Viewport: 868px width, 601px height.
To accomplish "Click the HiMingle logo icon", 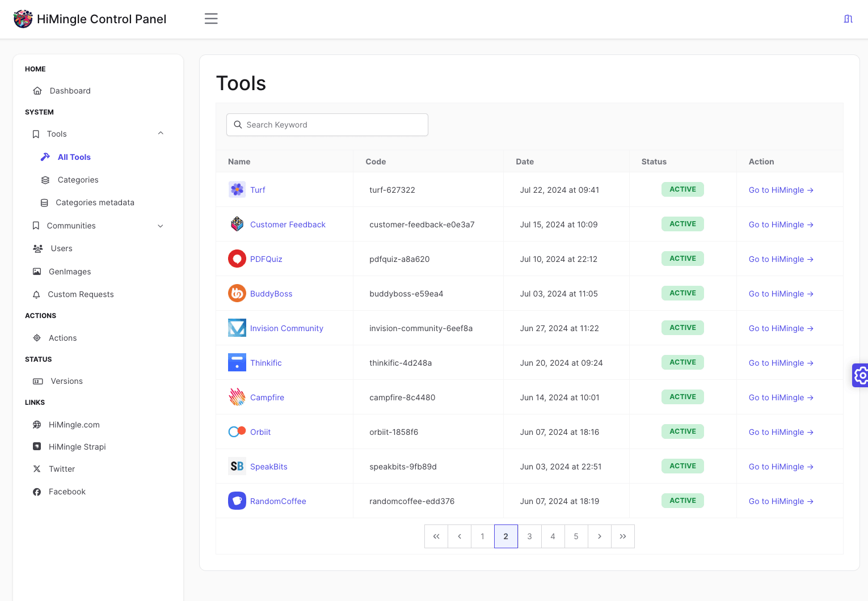I will click(23, 19).
